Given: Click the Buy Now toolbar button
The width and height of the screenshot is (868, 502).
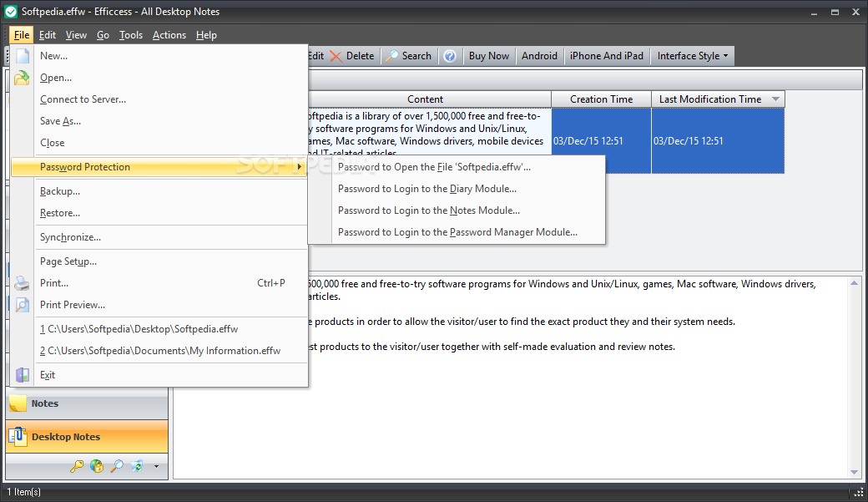Looking at the screenshot, I should (489, 56).
